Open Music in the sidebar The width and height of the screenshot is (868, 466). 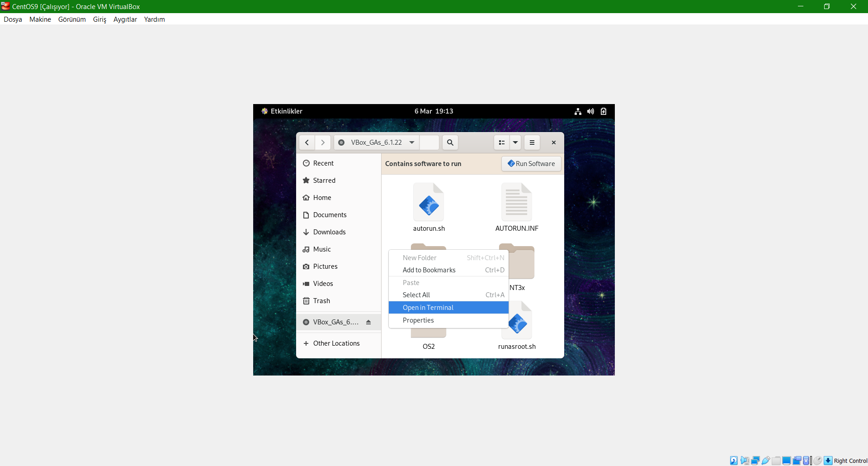tap(339, 249)
